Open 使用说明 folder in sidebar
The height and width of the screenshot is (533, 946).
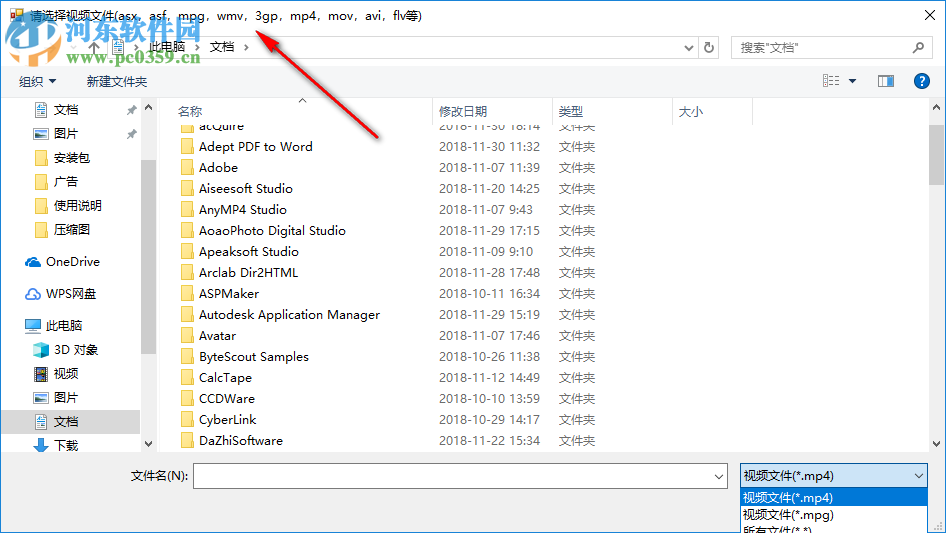[68, 206]
